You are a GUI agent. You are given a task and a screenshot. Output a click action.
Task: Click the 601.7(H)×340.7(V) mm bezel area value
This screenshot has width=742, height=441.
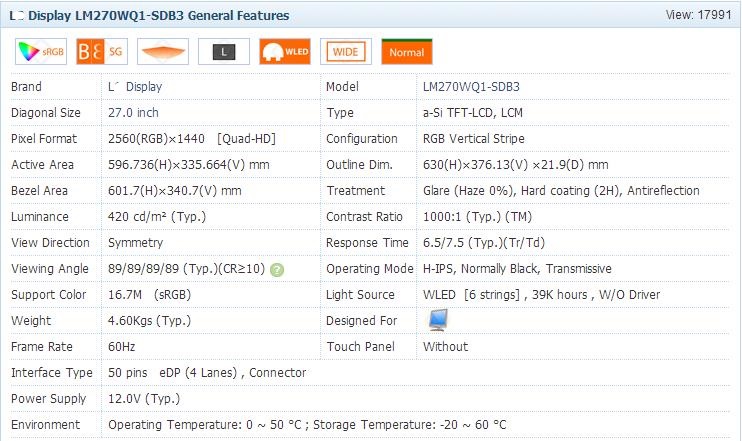point(175,191)
